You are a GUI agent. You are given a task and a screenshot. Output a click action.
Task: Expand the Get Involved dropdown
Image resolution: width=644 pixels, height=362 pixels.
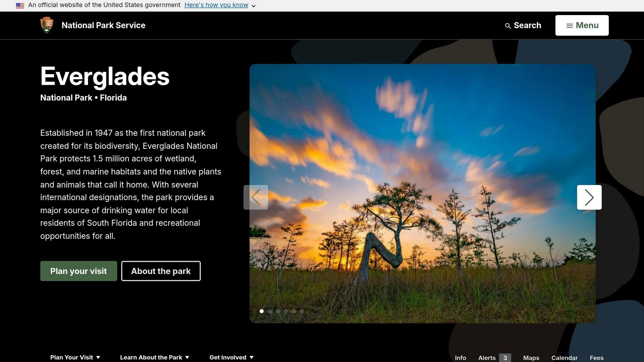(231, 357)
